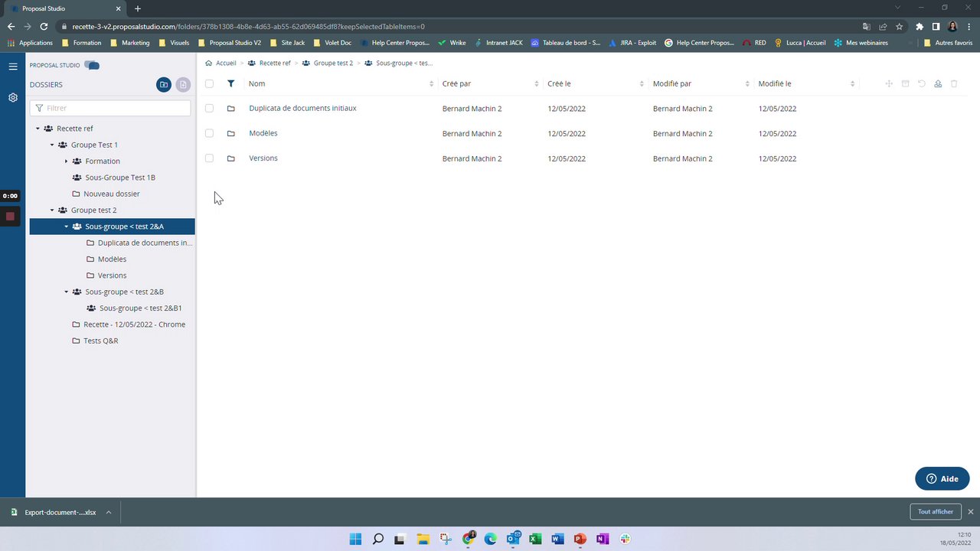This screenshot has width=980, height=551.
Task: Switch to the Proposal Studio browser tab
Action: (64, 8)
